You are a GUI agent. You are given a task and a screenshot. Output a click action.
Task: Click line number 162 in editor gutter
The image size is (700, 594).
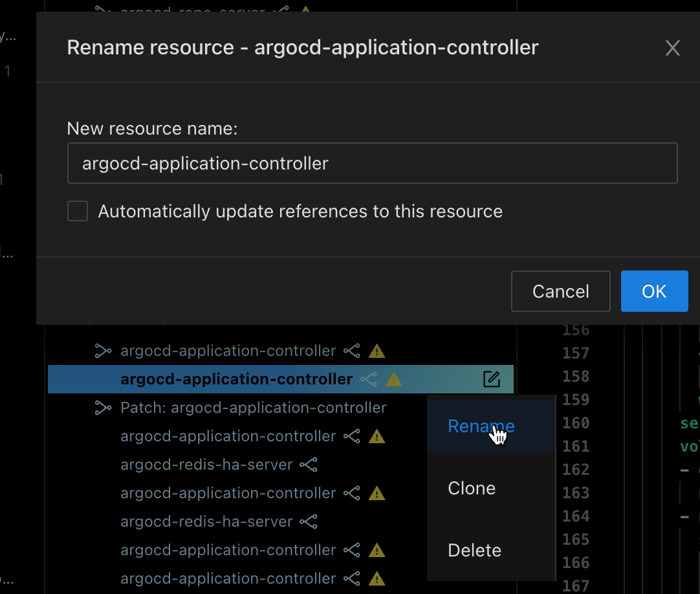click(x=576, y=469)
